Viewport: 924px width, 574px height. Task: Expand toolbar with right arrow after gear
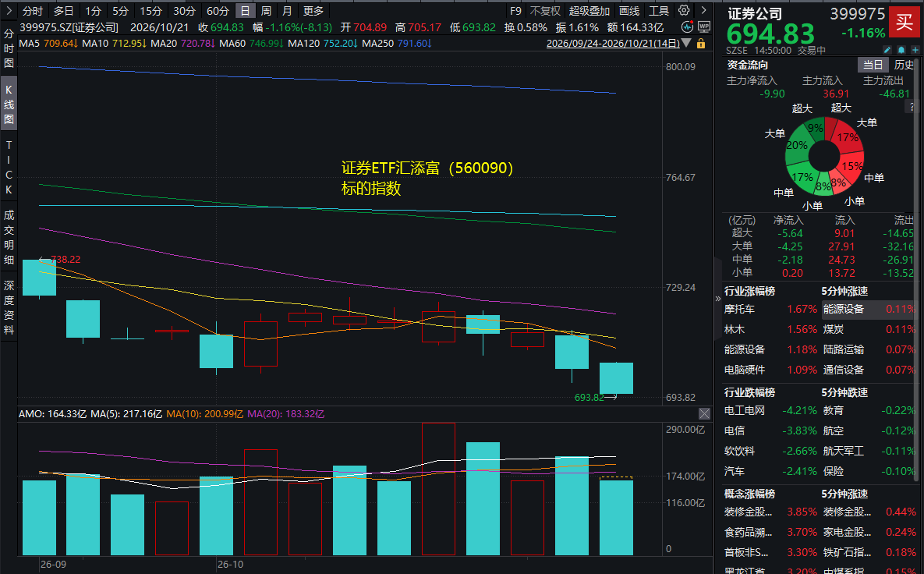703,11
